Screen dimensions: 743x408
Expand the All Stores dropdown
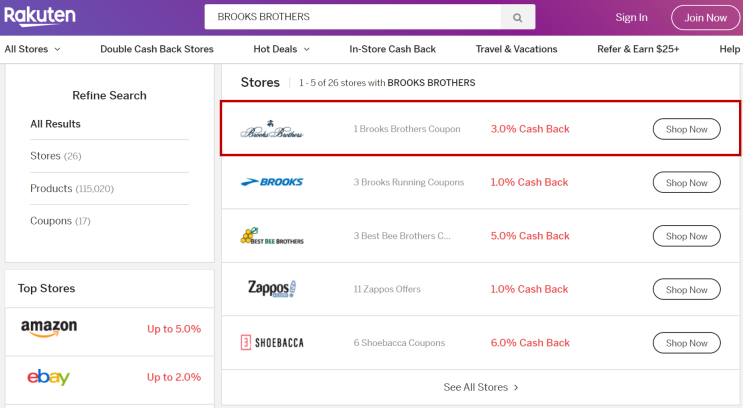pyautogui.click(x=32, y=49)
